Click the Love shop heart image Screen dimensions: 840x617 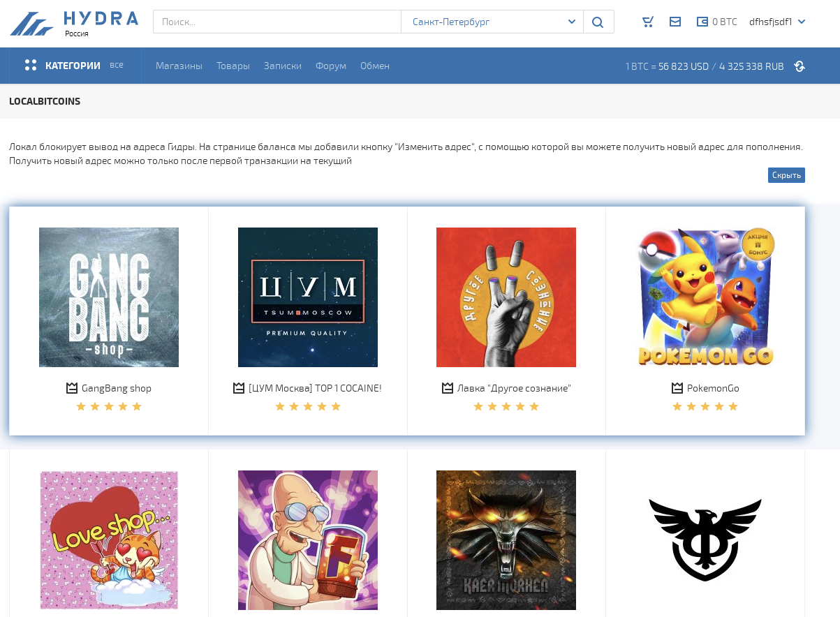click(x=109, y=540)
